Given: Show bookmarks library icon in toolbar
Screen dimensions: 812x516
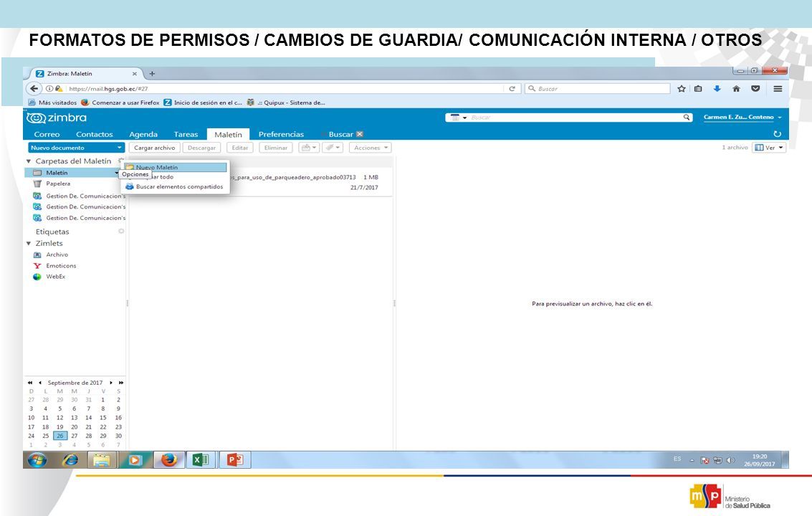Looking at the screenshot, I should (698, 89).
